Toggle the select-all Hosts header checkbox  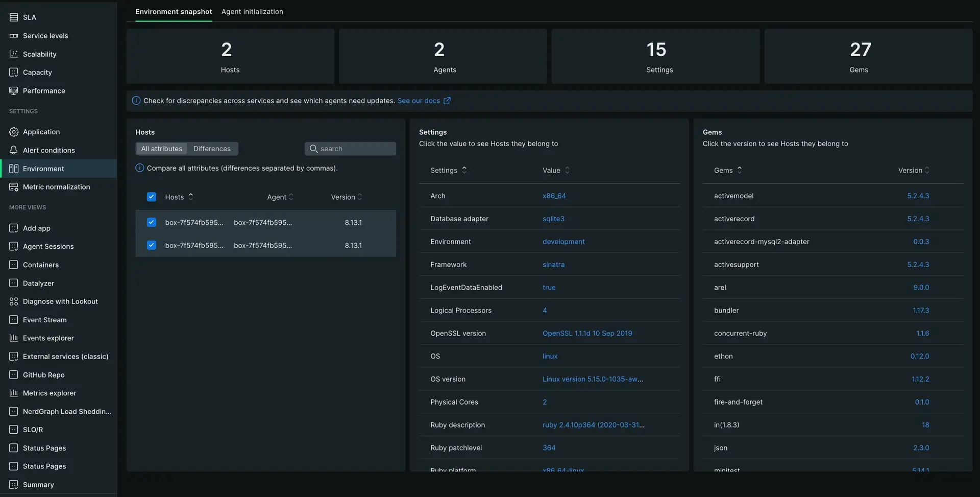point(152,197)
